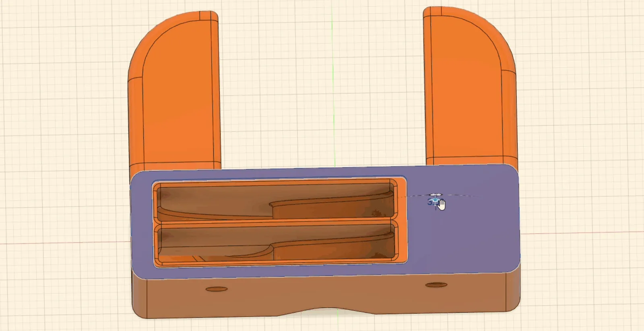Screen dimensions: 644x331
Task: Click the left hole on front face
Action: coord(217,289)
